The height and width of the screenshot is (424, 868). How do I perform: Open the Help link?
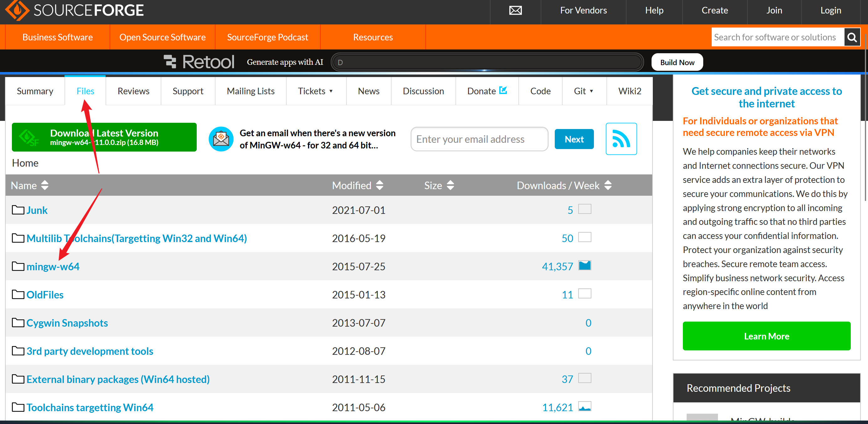[654, 10]
